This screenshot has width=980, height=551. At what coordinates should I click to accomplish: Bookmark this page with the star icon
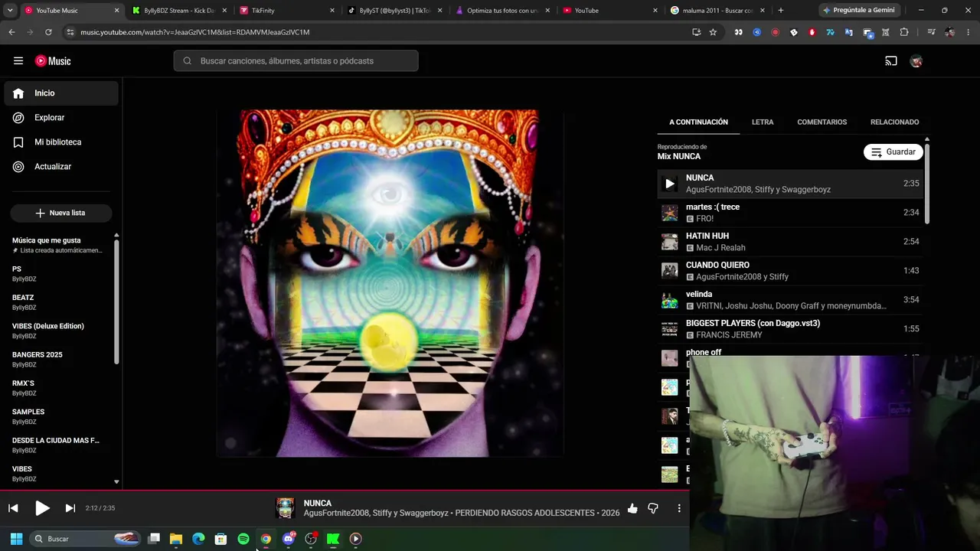[713, 32]
